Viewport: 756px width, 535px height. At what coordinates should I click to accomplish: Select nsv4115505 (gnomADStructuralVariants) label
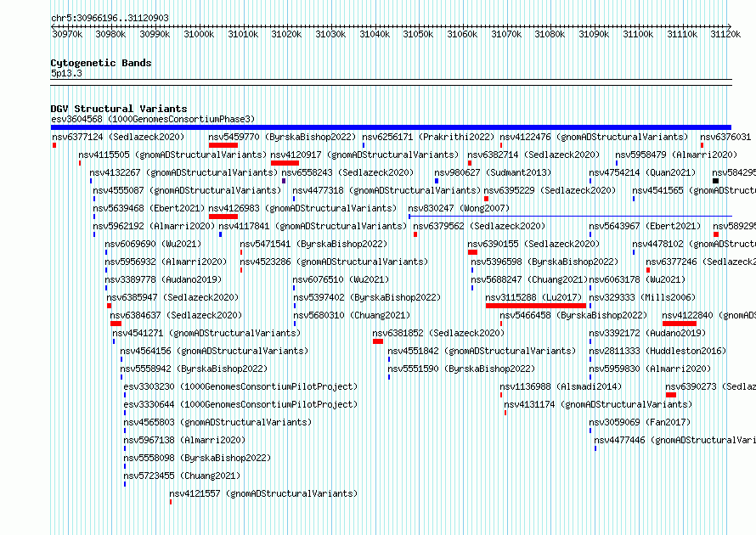(x=172, y=155)
